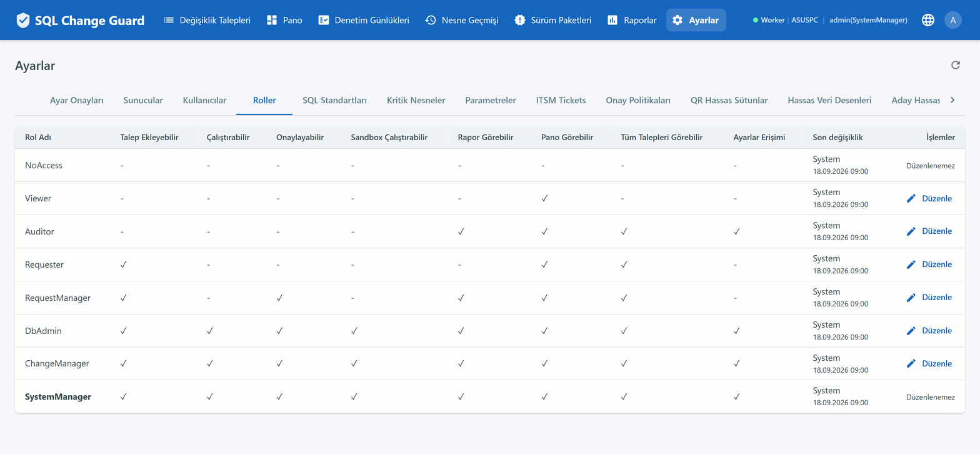The height and width of the screenshot is (454, 980).
Task: Select the ChangeManager role name
Action: coord(57,363)
